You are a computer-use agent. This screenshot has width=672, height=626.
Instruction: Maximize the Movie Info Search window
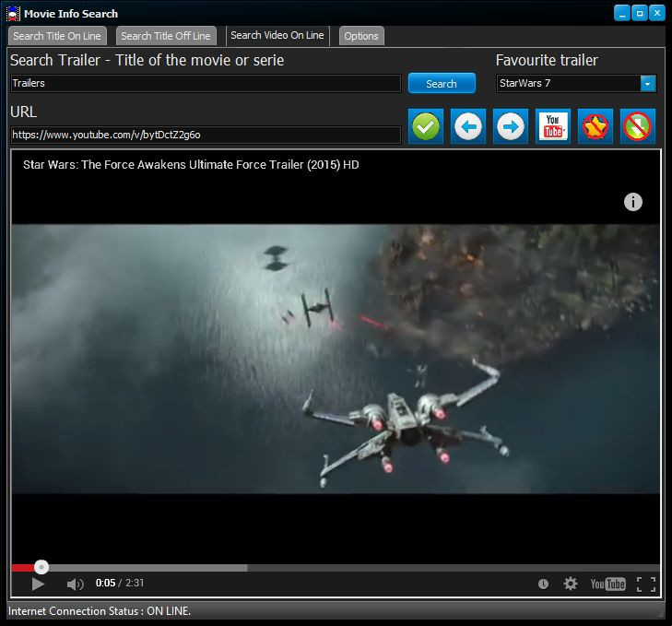pyautogui.click(x=640, y=13)
